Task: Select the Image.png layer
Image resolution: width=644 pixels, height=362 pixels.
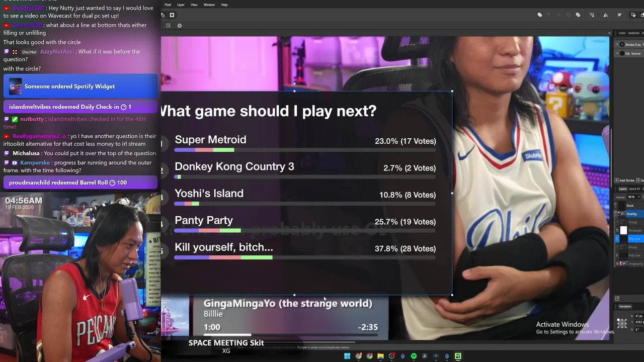Action: pos(635,263)
